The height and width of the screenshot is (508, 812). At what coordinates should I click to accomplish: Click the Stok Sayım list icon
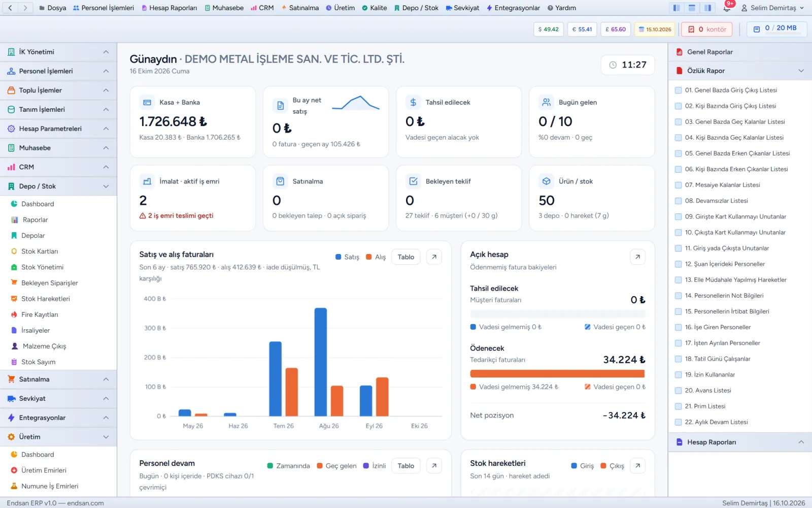coord(14,362)
